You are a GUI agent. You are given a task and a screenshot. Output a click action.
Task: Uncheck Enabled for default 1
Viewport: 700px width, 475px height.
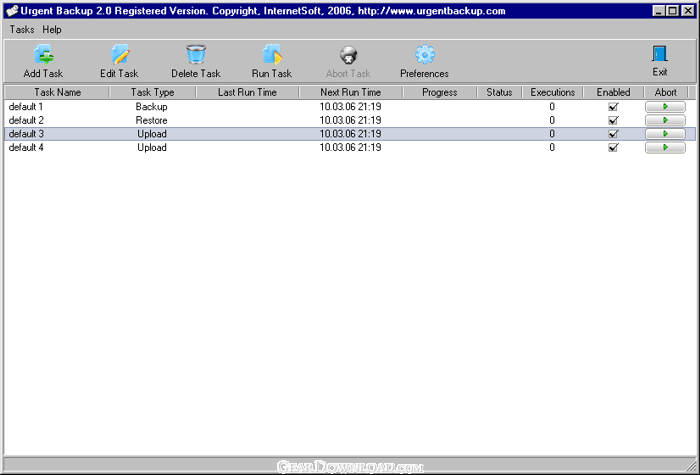(613, 107)
